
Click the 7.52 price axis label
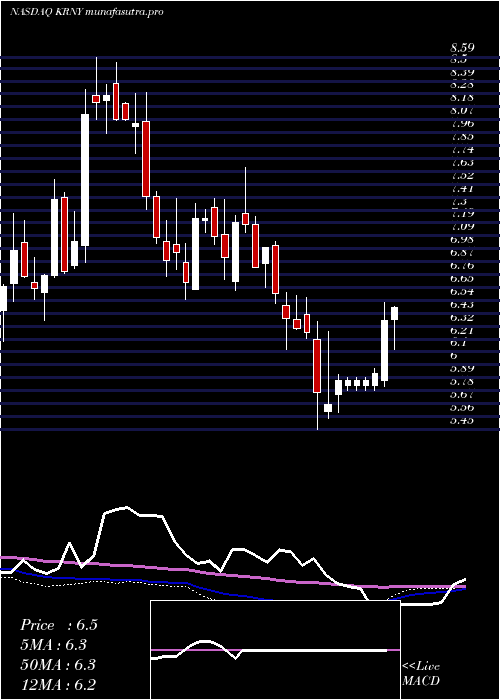coord(462,175)
